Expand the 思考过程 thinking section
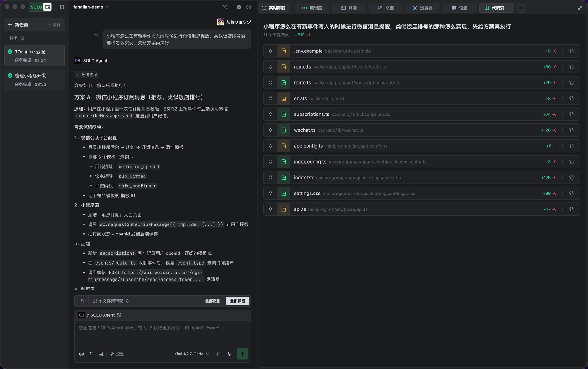This screenshot has width=588, height=369. point(87,75)
